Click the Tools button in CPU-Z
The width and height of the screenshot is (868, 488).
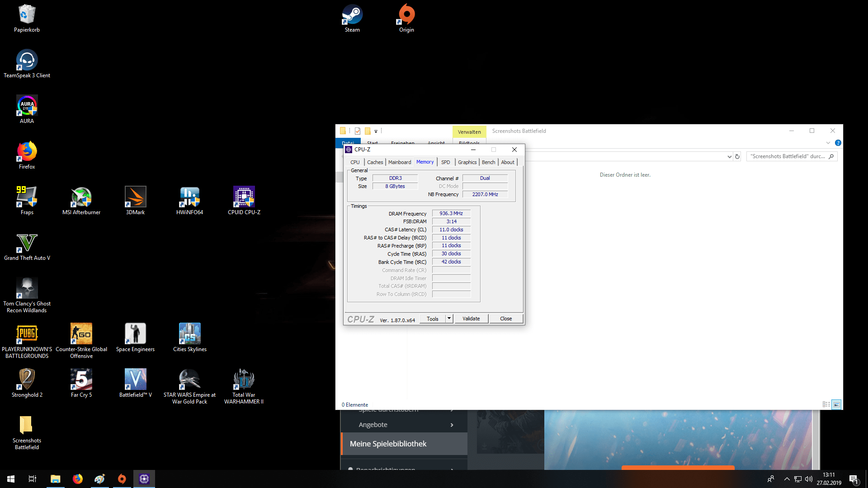click(433, 319)
